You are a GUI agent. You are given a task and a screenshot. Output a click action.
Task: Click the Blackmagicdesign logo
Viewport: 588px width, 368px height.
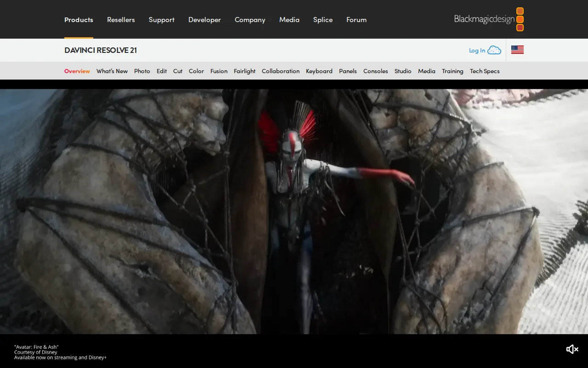point(489,19)
